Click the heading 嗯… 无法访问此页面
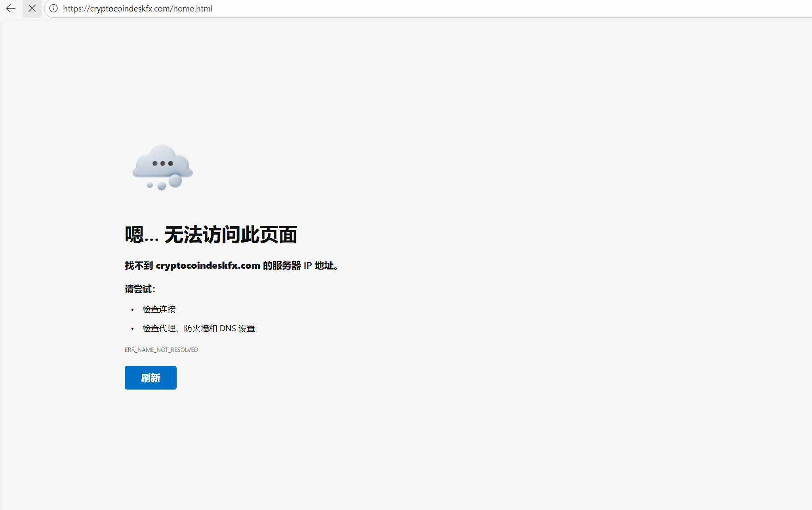Image resolution: width=812 pixels, height=510 pixels. 211,235
